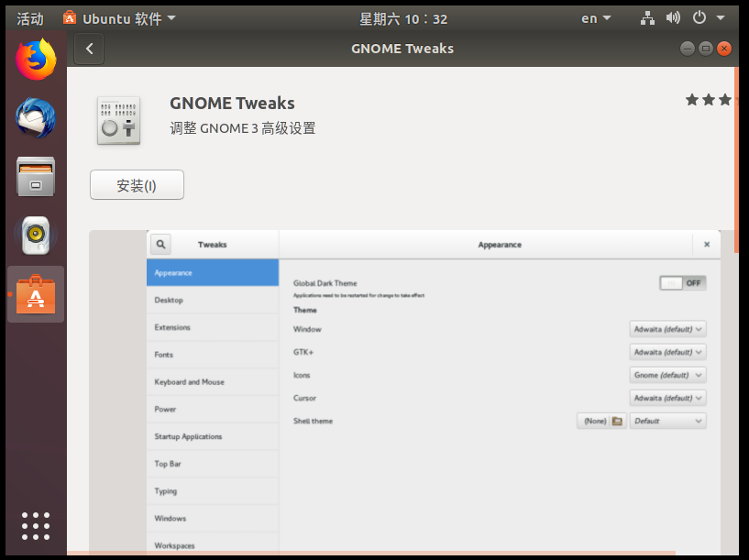Open volume icon in top bar
749x560 pixels.
pyautogui.click(x=673, y=18)
